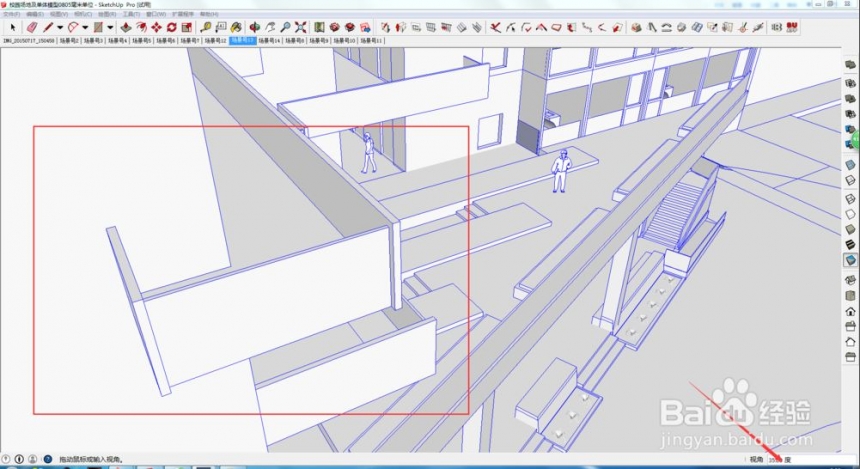This screenshot has width=860, height=469.
Task: Switch to Top standard view
Action: point(850,296)
